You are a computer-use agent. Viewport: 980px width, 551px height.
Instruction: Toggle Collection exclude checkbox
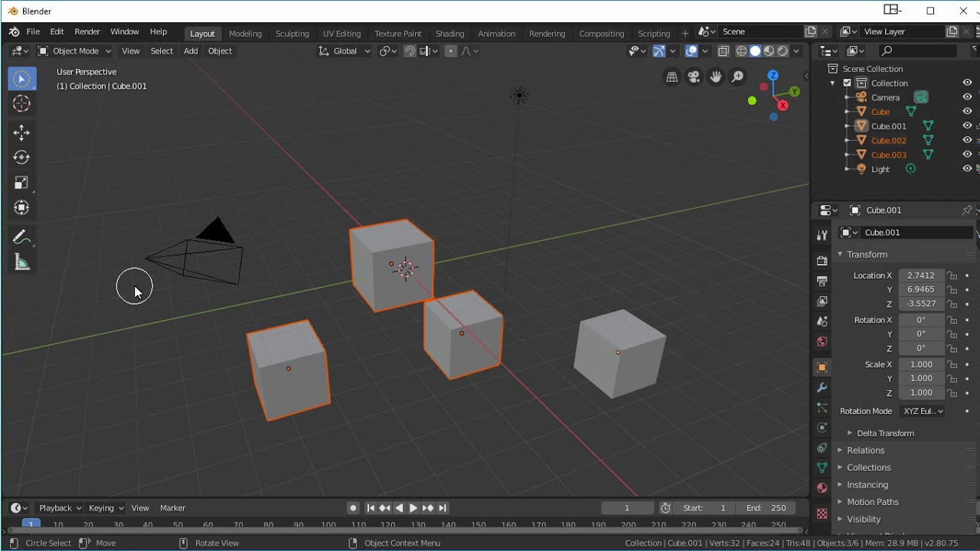click(848, 83)
